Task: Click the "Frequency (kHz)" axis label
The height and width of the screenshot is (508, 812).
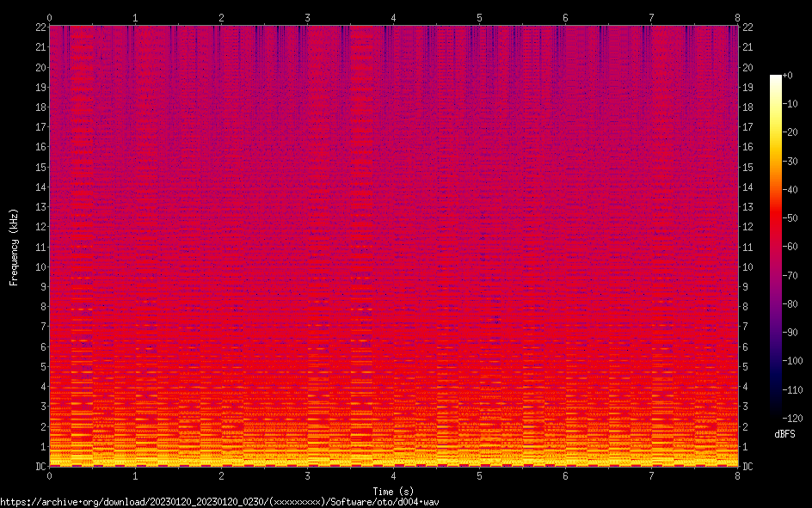Action: [x=14, y=247]
